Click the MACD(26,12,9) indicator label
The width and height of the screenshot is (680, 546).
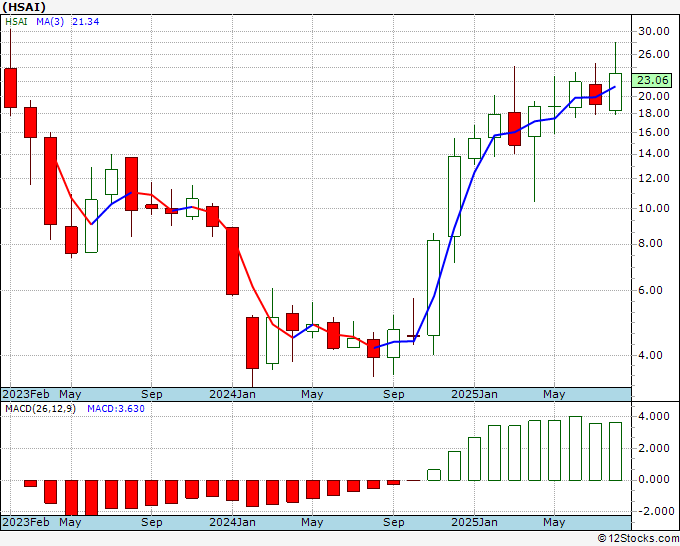[x=40, y=409]
